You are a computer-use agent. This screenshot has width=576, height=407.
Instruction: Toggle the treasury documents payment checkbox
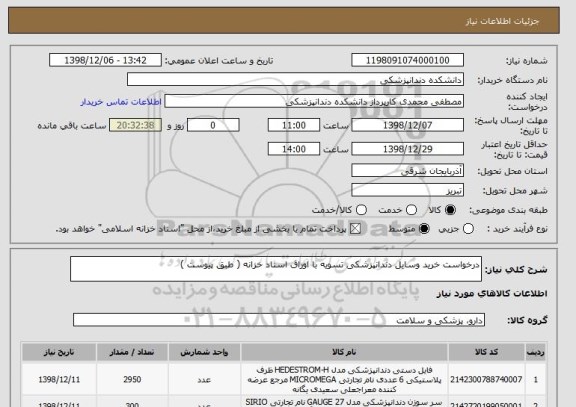point(355,228)
